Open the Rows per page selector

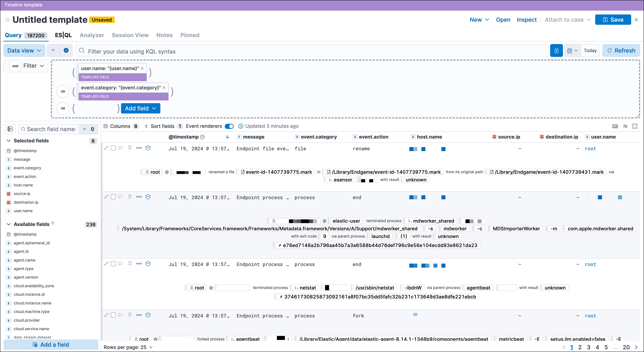(128, 347)
